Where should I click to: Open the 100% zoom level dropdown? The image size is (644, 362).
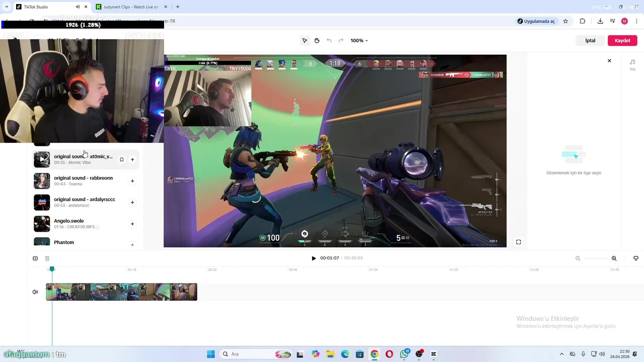click(359, 41)
